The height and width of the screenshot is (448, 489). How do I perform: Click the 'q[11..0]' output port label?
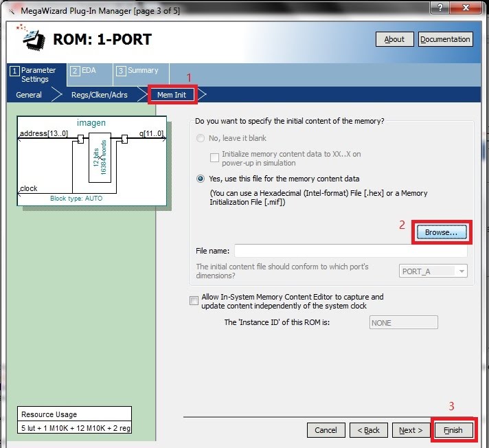pos(151,133)
